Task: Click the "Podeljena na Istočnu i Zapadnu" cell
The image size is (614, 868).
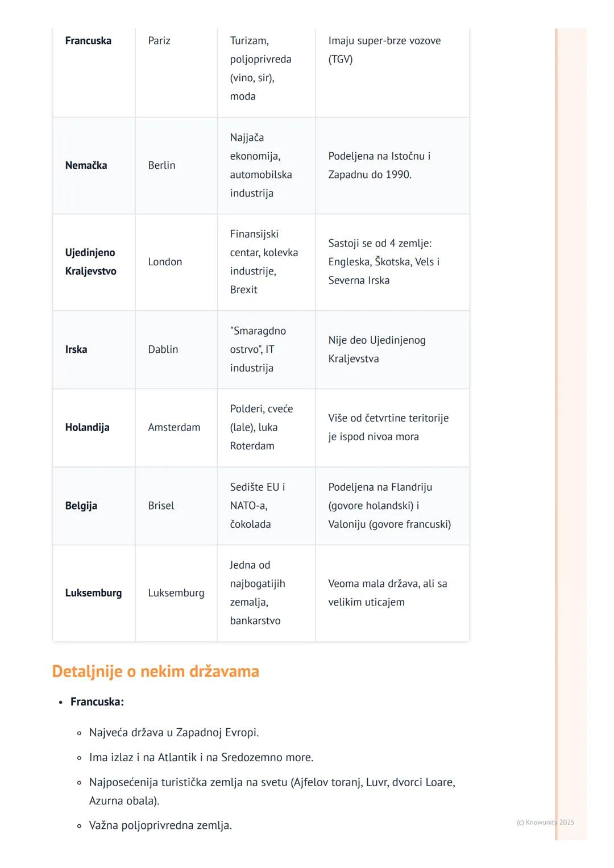Action: (x=379, y=165)
